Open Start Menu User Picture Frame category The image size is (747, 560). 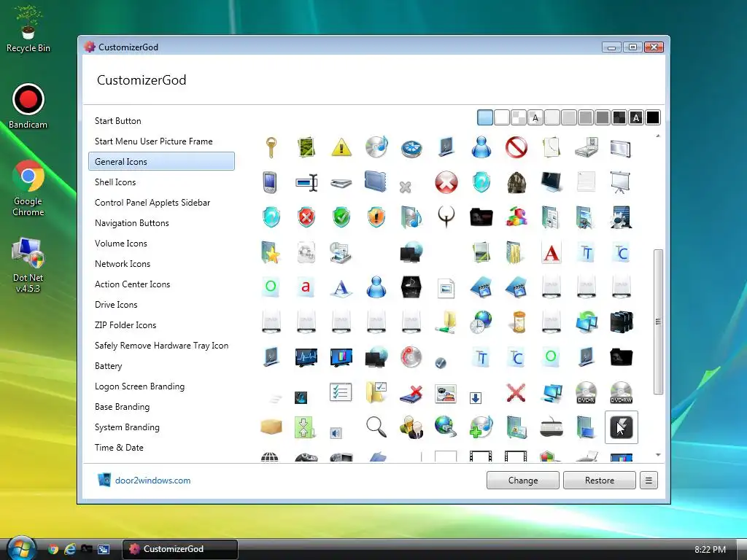point(161,141)
